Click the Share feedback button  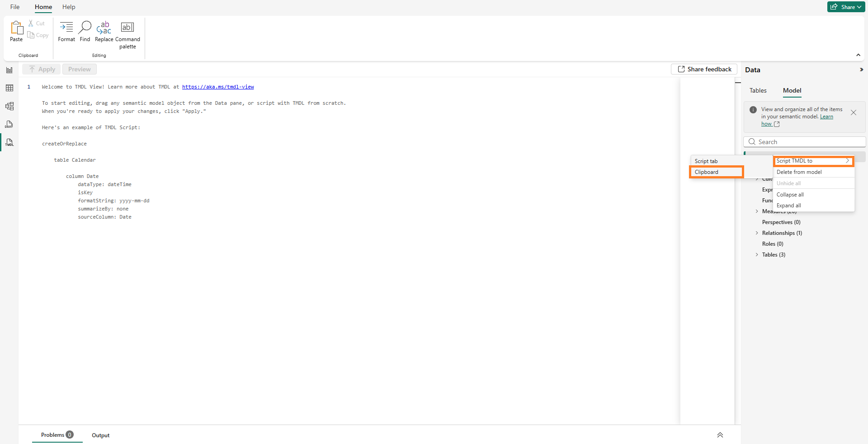(x=704, y=69)
